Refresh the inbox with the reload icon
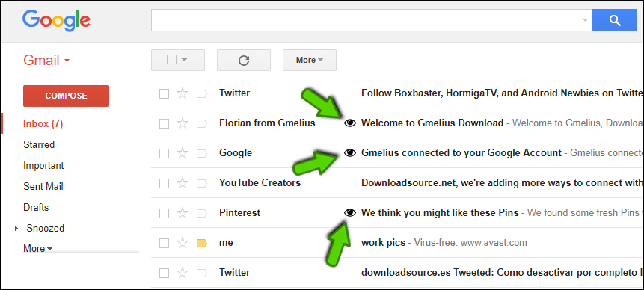 click(x=244, y=61)
